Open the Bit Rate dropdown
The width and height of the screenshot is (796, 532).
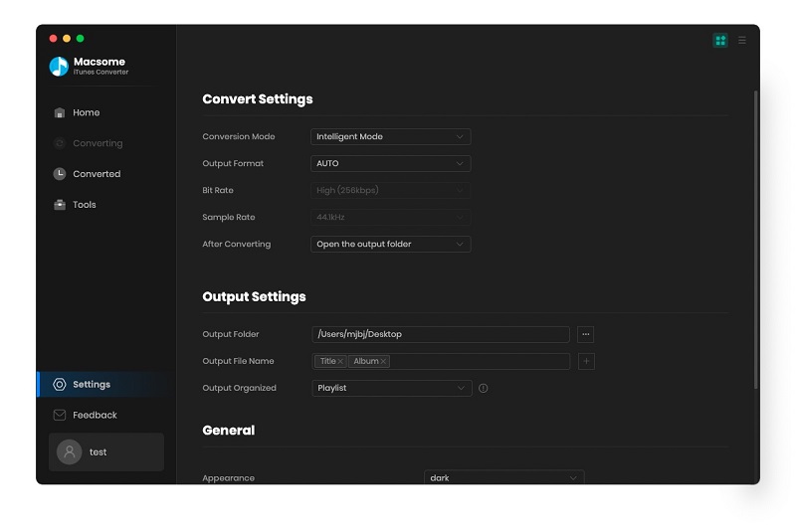(x=390, y=191)
